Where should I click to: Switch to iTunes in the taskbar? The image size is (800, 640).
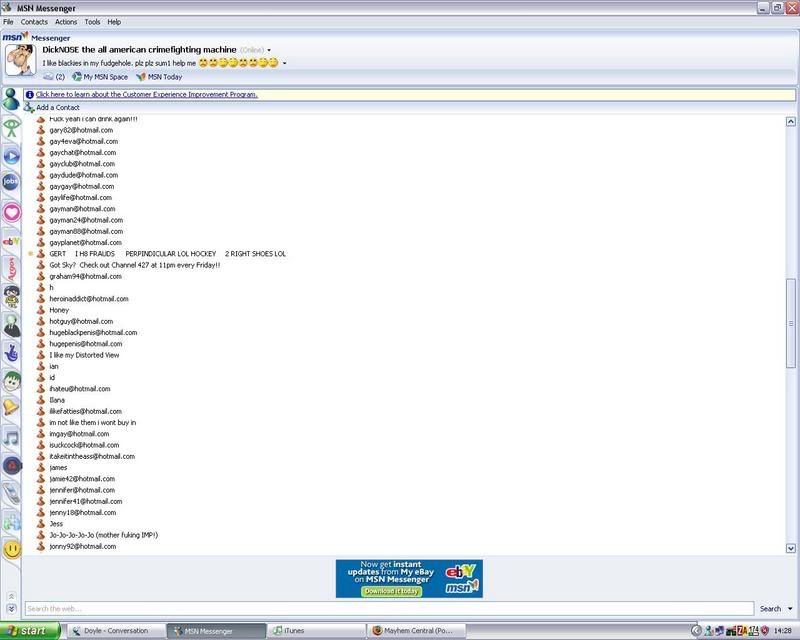tap(317, 631)
